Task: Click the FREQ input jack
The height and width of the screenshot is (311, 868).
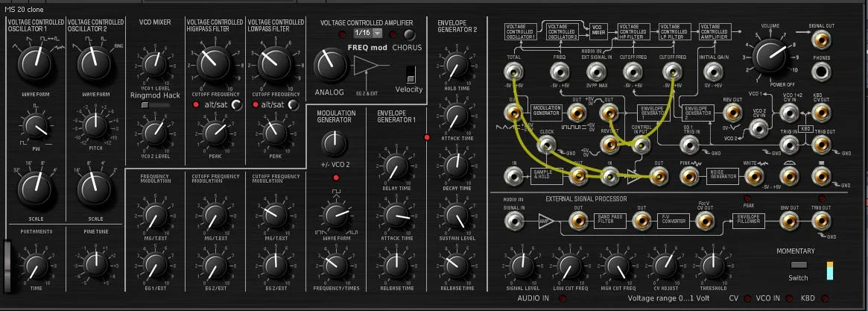Action: point(559,72)
